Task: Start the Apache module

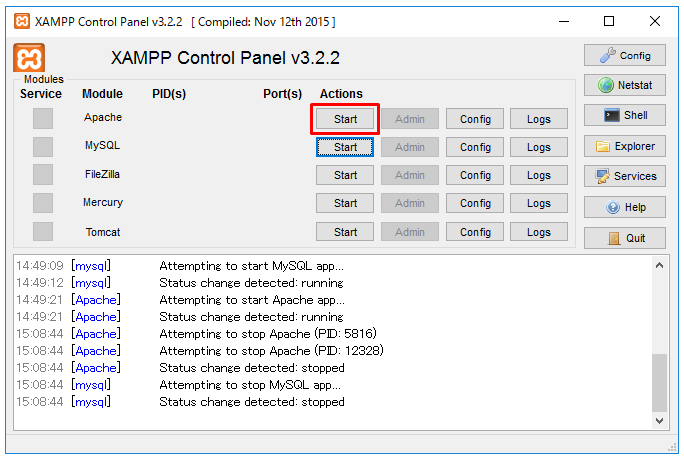Action: click(x=345, y=119)
